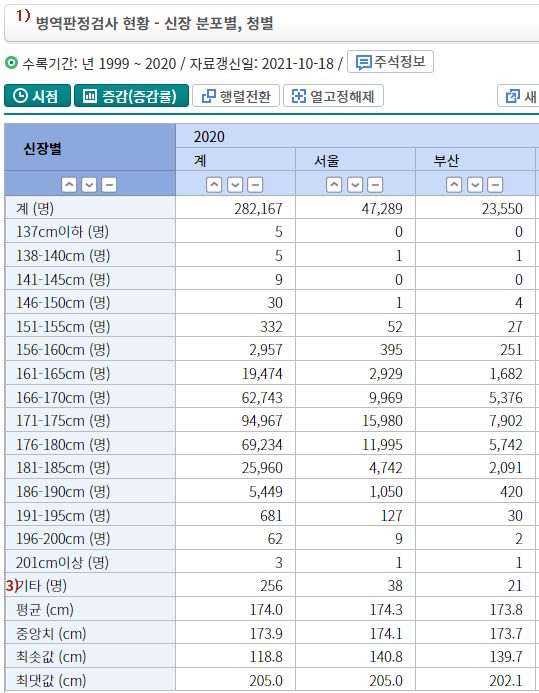Click the 부산 maximum value 202.1
Viewport: 539px width, 693px height.
(x=506, y=681)
